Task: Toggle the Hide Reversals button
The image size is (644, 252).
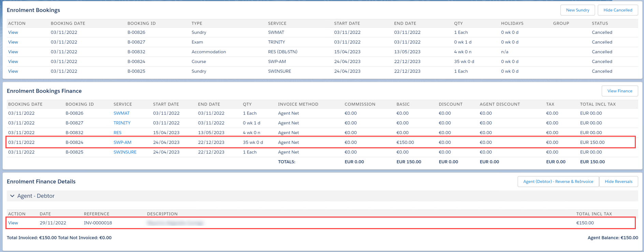Action: pos(618,182)
